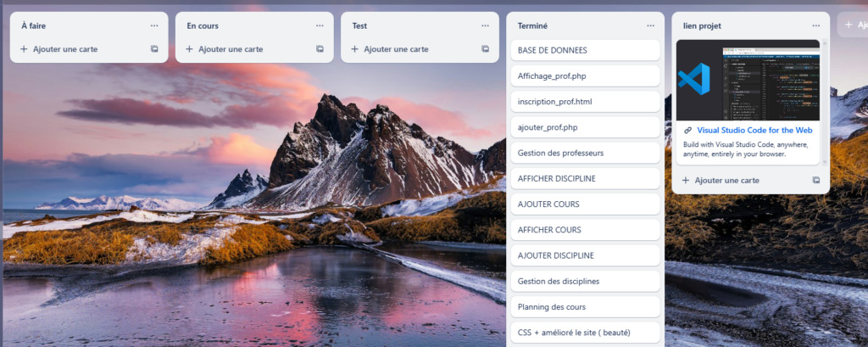Add a card to the À faire list
Screen dimensions: 868x347
[65, 49]
